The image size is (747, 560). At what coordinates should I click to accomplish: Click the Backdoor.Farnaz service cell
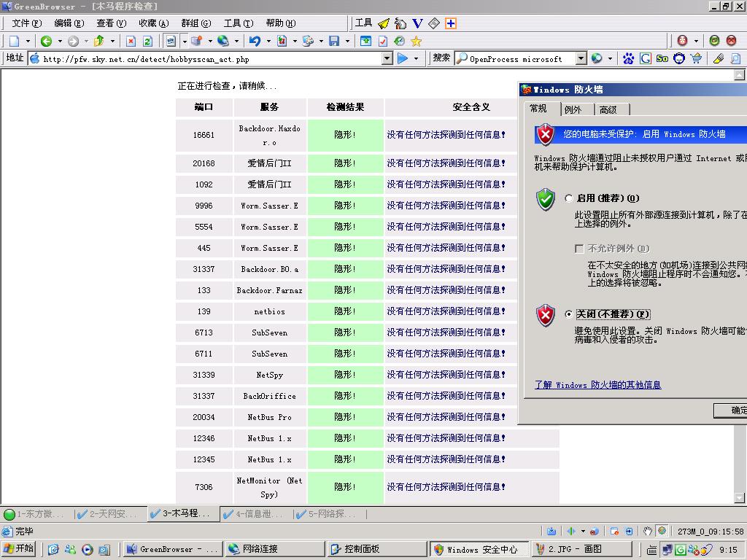coord(270,290)
